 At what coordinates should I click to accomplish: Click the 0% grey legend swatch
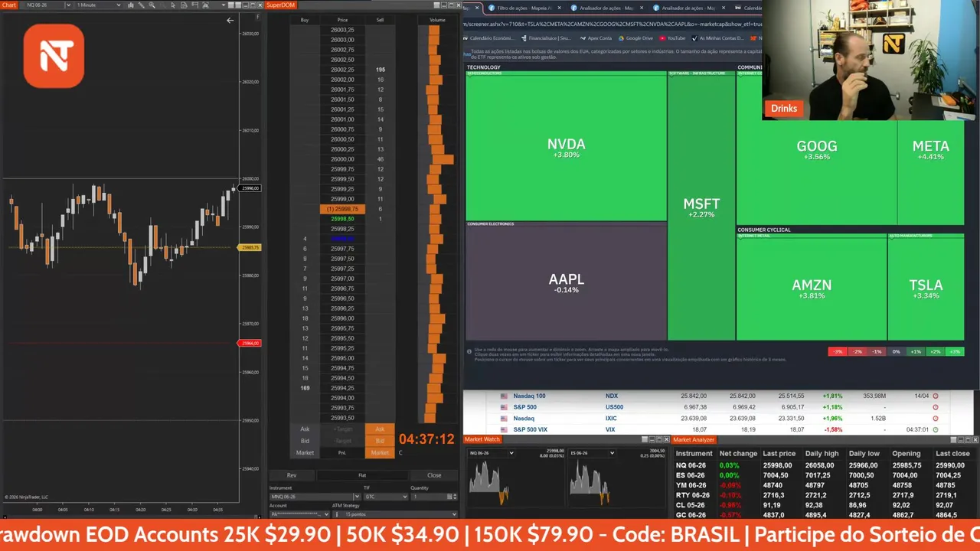point(896,351)
